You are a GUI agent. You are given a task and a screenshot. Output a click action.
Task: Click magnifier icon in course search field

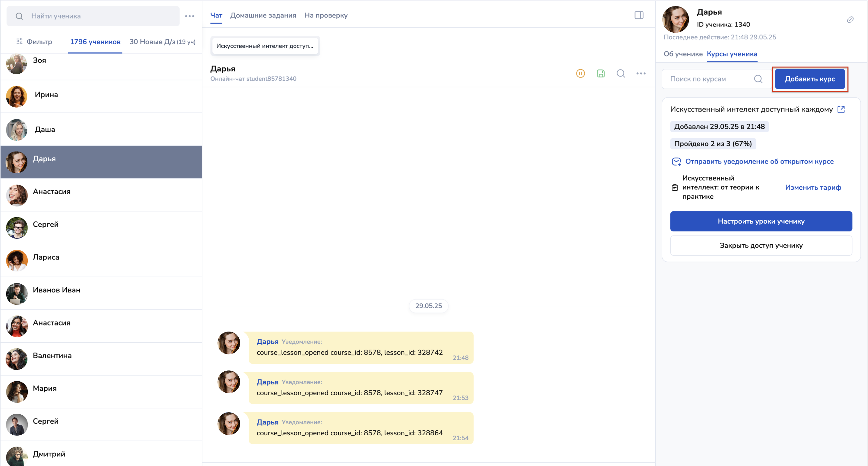point(758,79)
